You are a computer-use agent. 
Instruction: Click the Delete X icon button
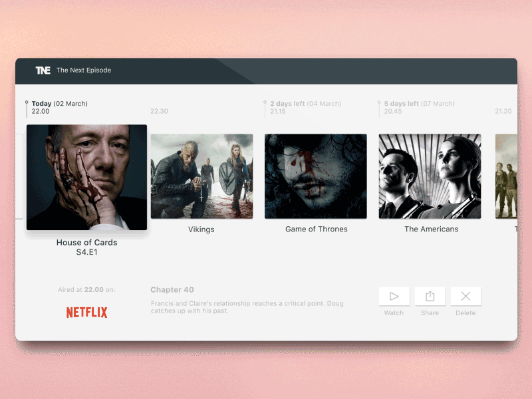pos(466,296)
